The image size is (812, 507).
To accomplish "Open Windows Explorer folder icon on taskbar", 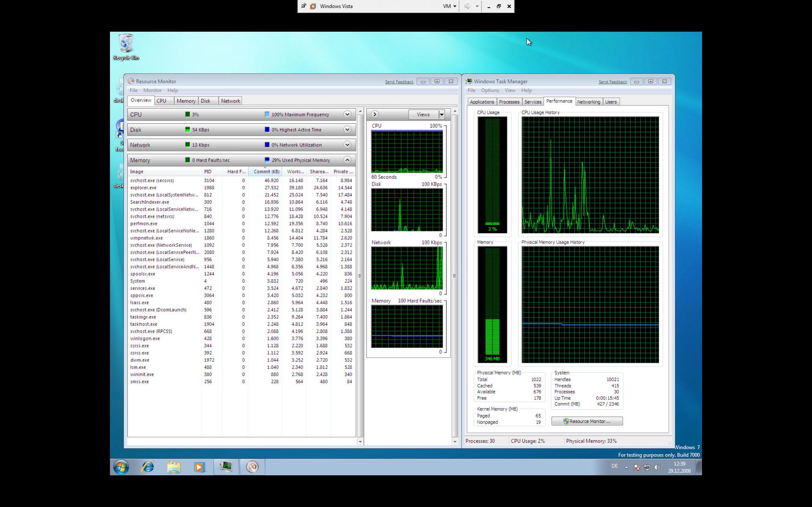I will tap(173, 467).
